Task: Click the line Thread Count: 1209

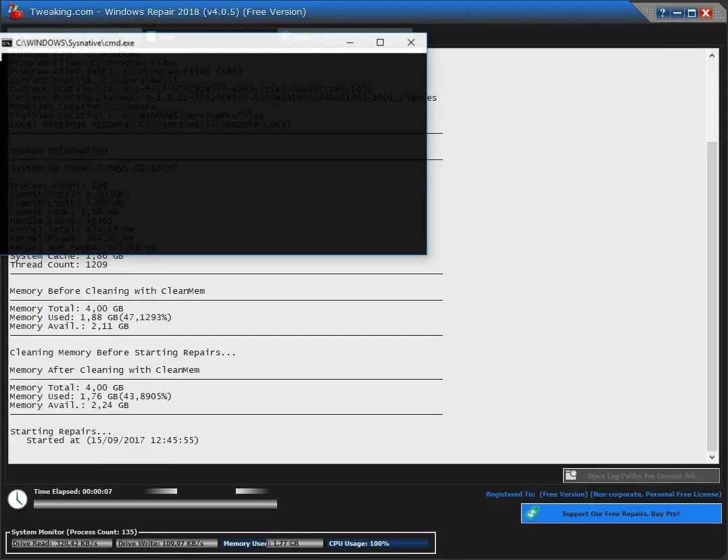Action: coord(59,265)
